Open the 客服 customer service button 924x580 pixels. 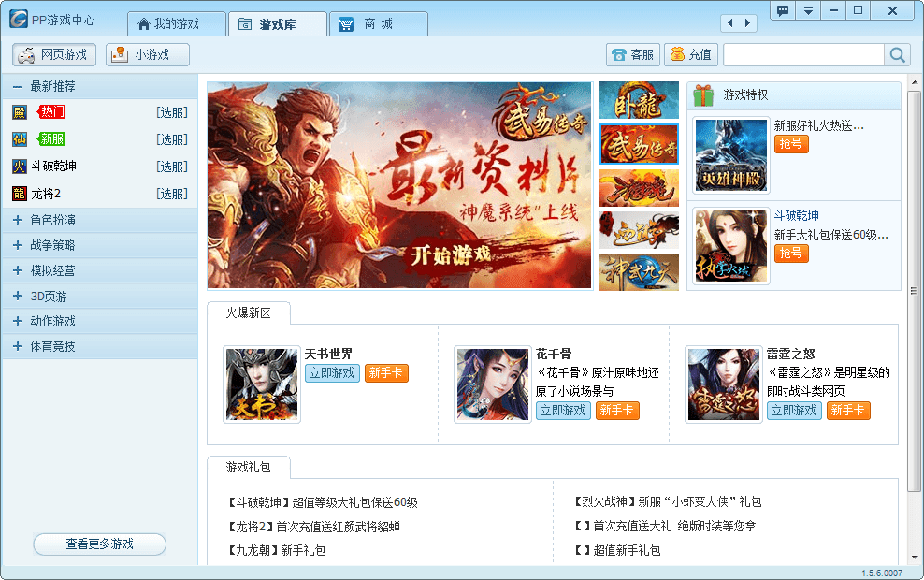coord(632,55)
